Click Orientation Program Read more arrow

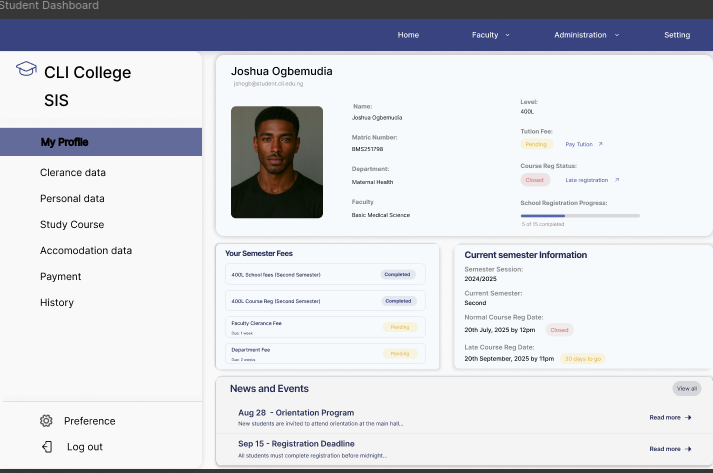pyautogui.click(x=688, y=417)
